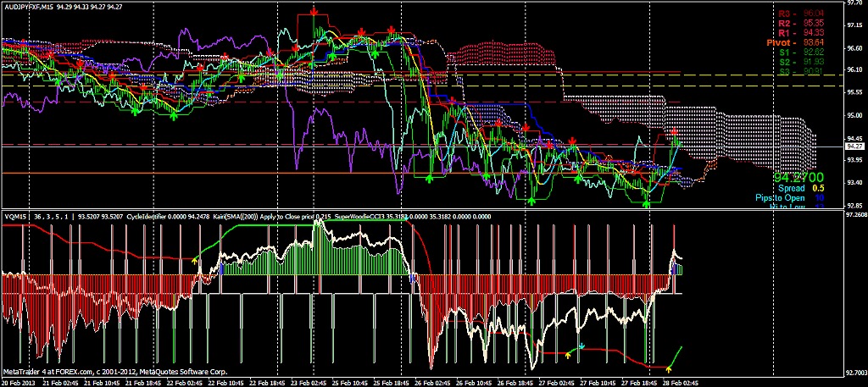Click the 92.85 price axis value

tap(854, 205)
